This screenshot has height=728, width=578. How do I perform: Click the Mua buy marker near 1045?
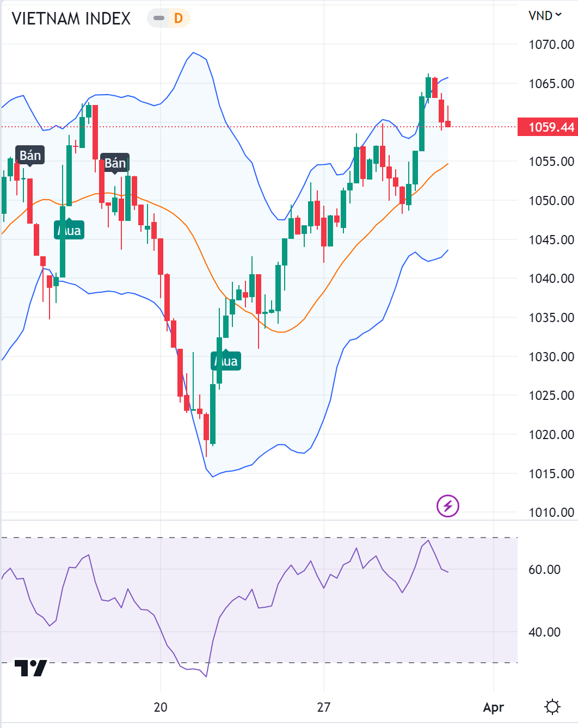(x=69, y=230)
